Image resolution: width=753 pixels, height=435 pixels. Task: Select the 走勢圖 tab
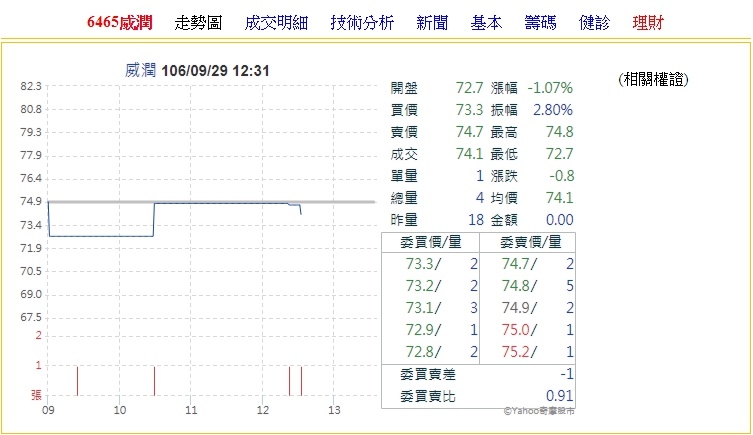pyautogui.click(x=198, y=23)
